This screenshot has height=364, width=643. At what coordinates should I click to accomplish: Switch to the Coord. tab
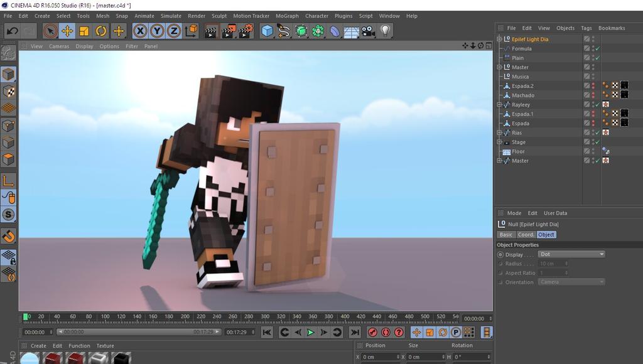click(x=526, y=235)
